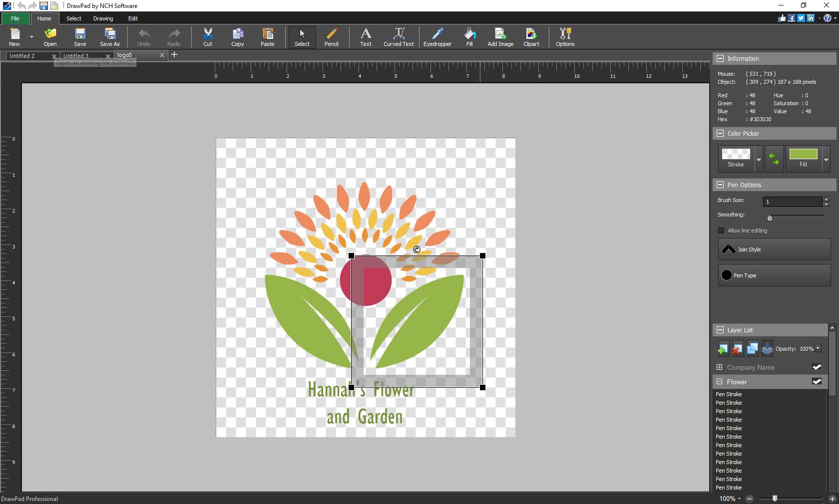Add a new layer in Layer List
The image size is (839, 504).
point(723,348)
